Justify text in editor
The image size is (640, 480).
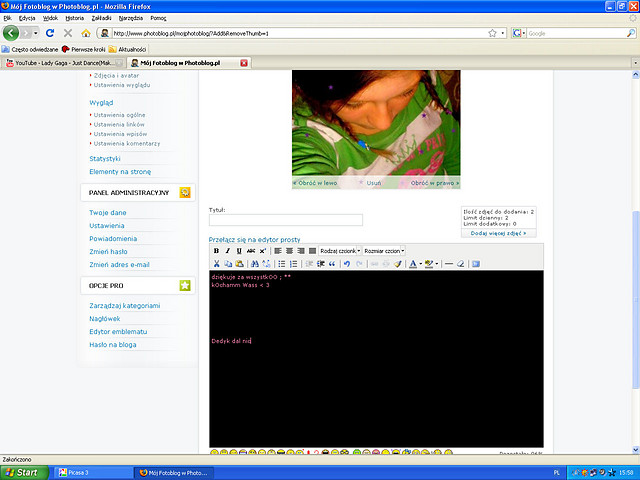click(312, 251)
